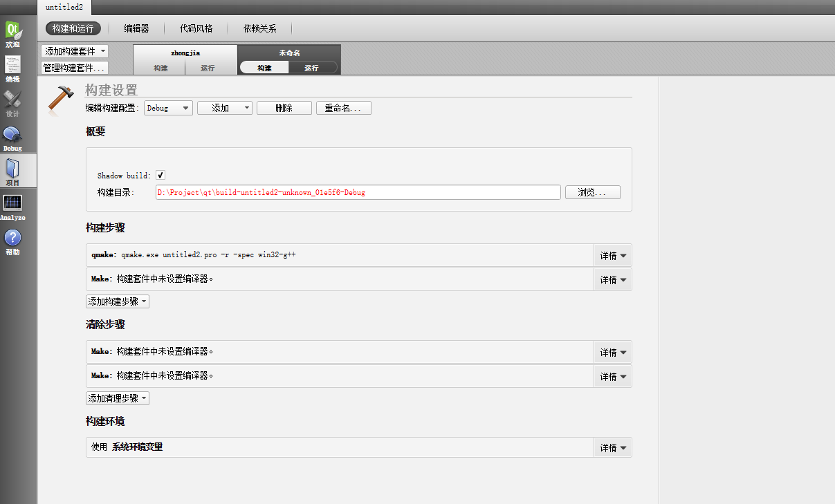
Task: Switch zhongjia kit to 运行 mode
Action: [x=211, y=68]
